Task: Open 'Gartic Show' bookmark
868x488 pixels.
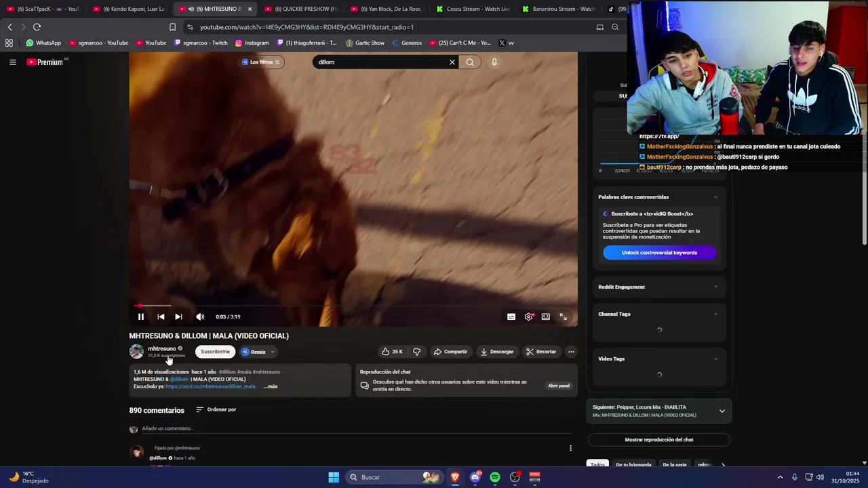Action: 365,43
